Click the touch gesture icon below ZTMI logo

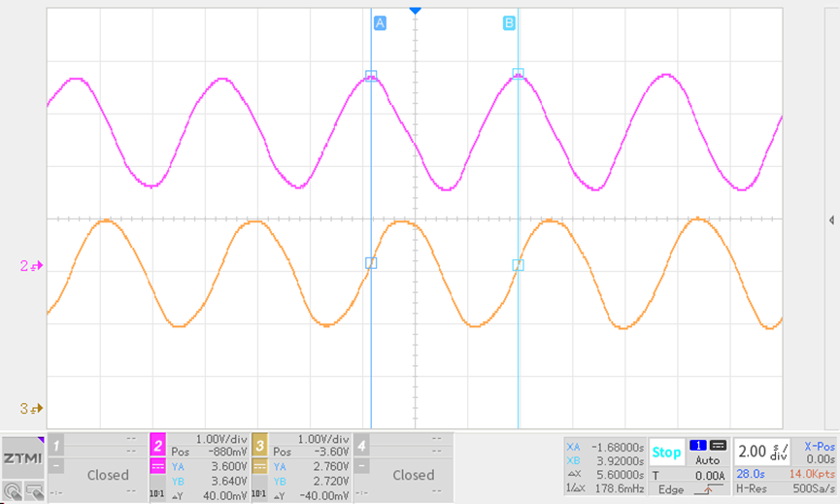click(x=13, y=491)
